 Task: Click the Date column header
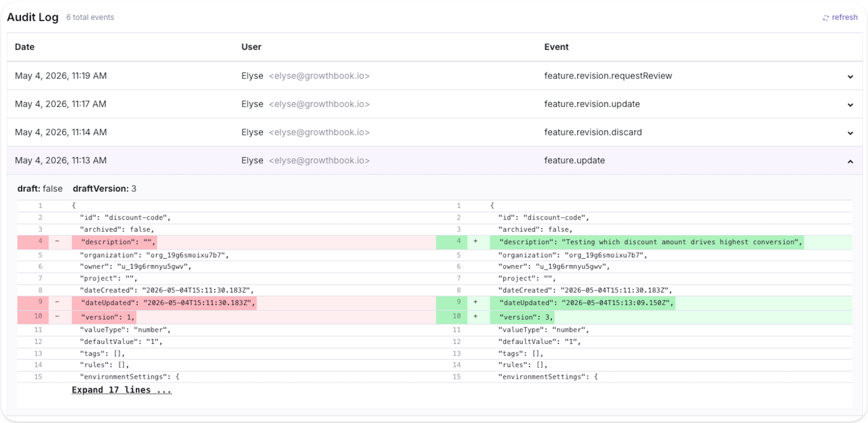(x=25, y=47)
